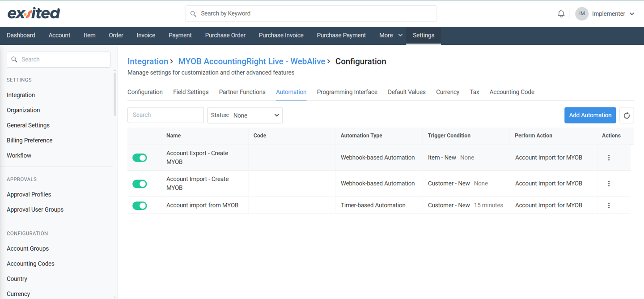Toggle off the Account import from MYOB automation
The image size is (644, 299).
point(140,205)
